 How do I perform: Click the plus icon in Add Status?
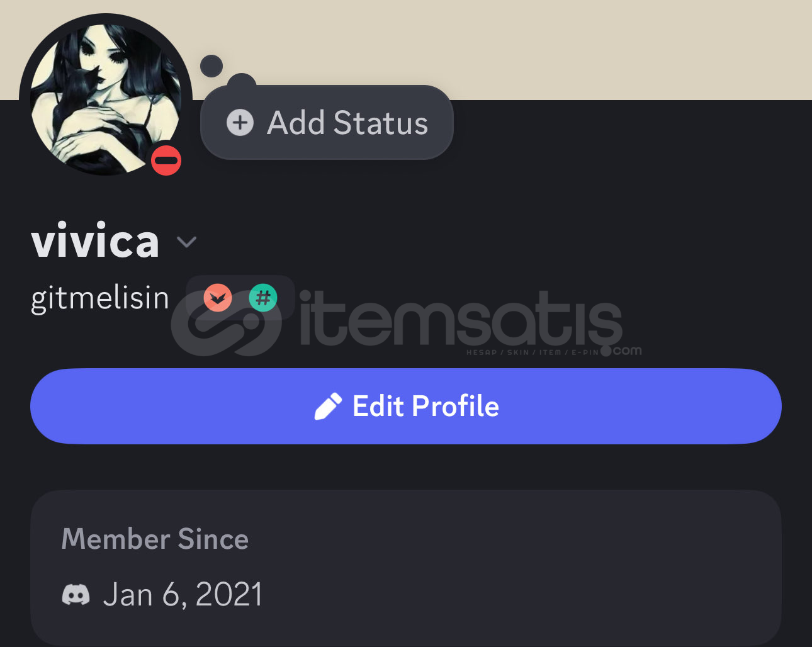point(240,123)
